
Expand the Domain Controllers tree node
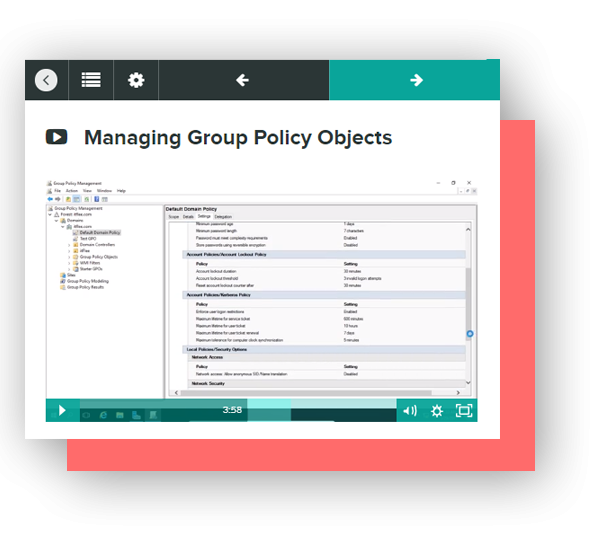69,244
